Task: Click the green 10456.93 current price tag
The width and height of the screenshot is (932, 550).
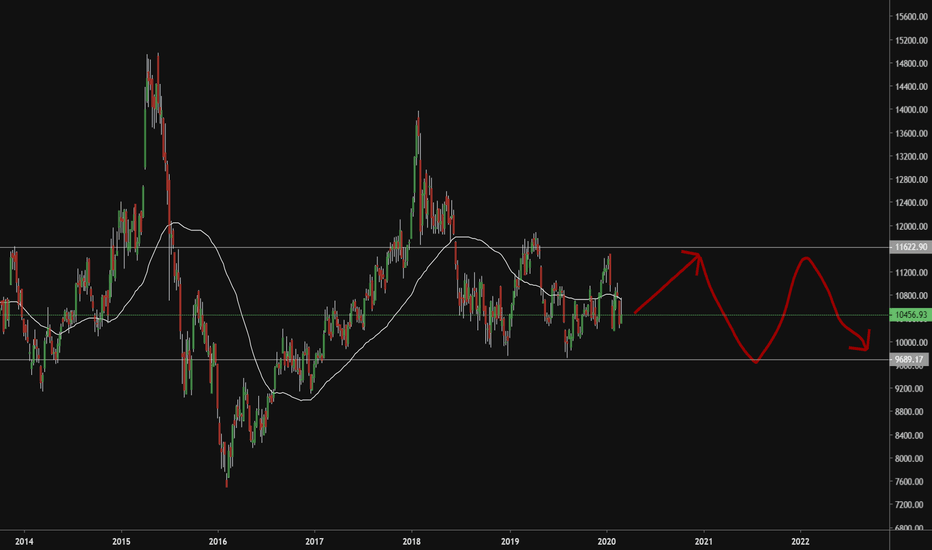Action: 909,315
